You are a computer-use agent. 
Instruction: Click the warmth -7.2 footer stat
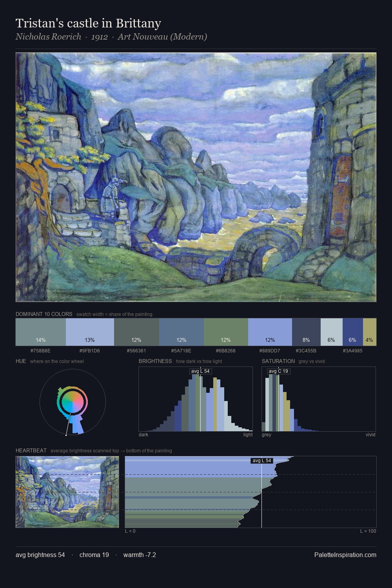tap(140, 555)
